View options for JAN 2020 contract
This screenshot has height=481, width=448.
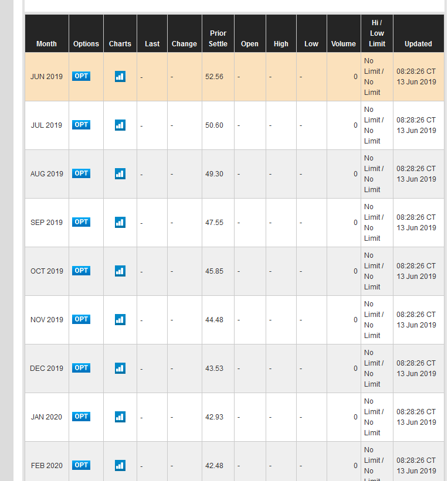81,417
